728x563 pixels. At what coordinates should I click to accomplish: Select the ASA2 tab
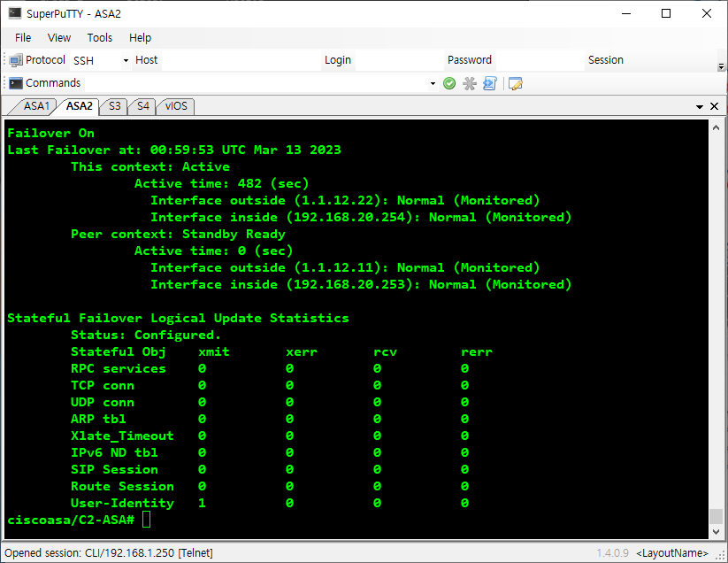[79, 106]
